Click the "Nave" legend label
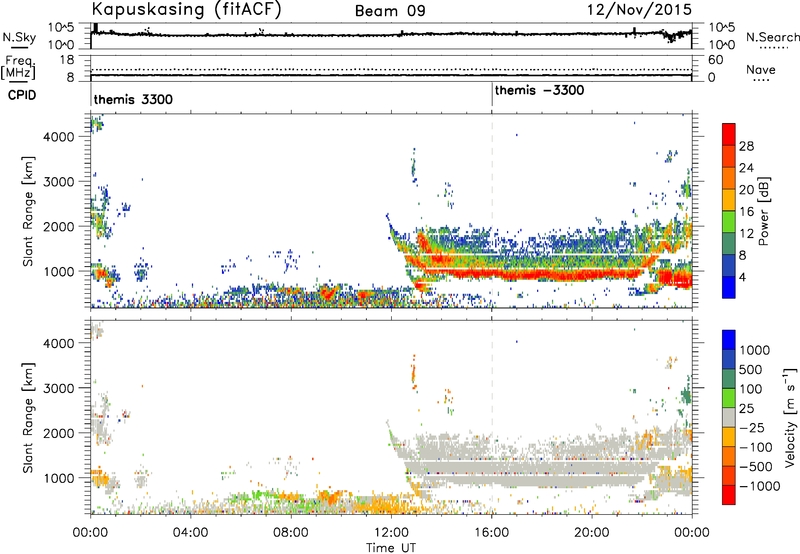The height and width of the screenshot is (554, 800). (x=761, y=69)
